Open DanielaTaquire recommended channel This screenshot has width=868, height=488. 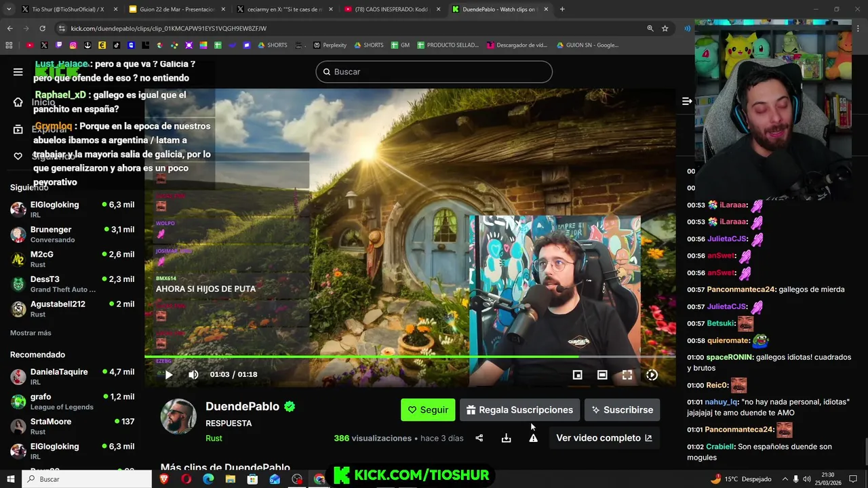pyautogui.click(x=73, y=377)
